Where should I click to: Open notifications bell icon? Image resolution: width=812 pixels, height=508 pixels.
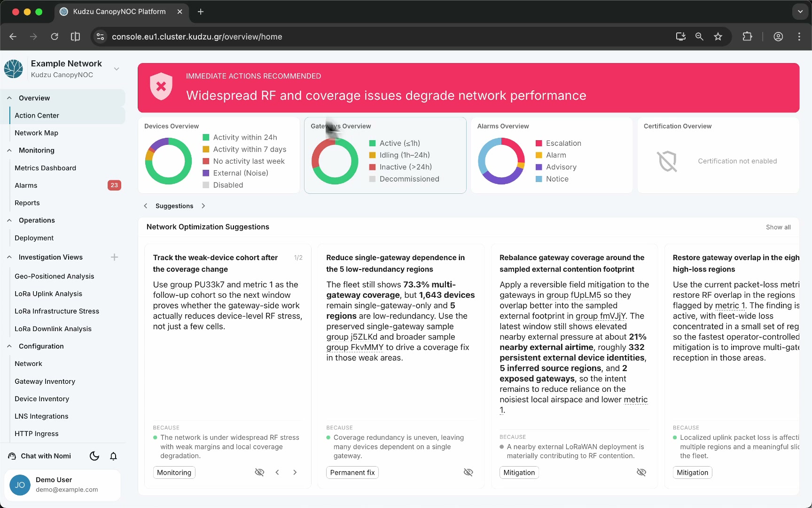113,456
